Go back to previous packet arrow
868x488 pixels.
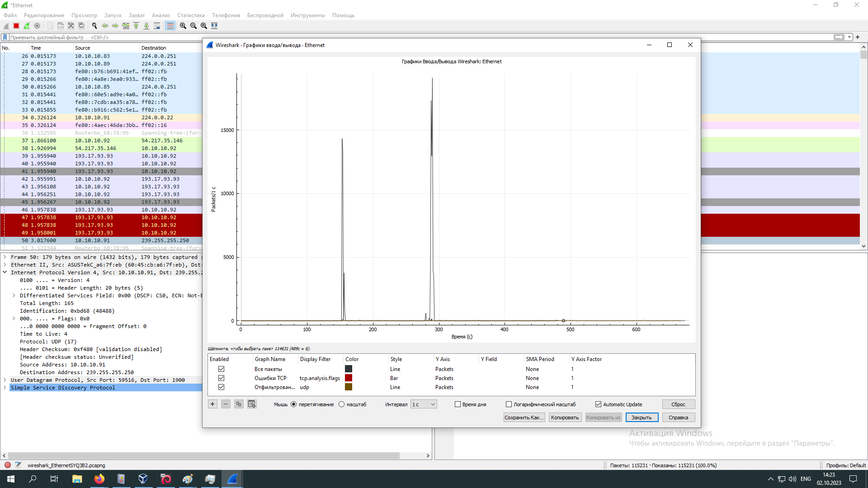tap(105, 26)
